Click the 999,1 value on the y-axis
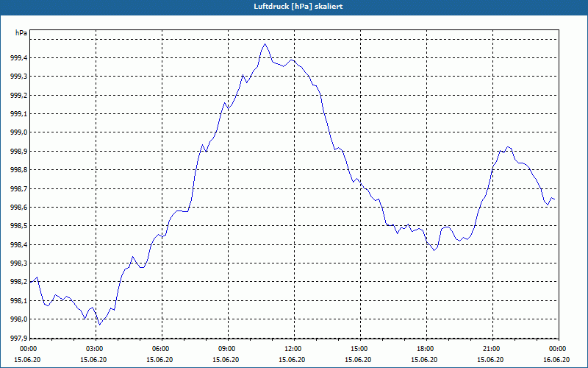Image resolution: width=588 pixels, height=368 pixels. (x=19, y=114)
